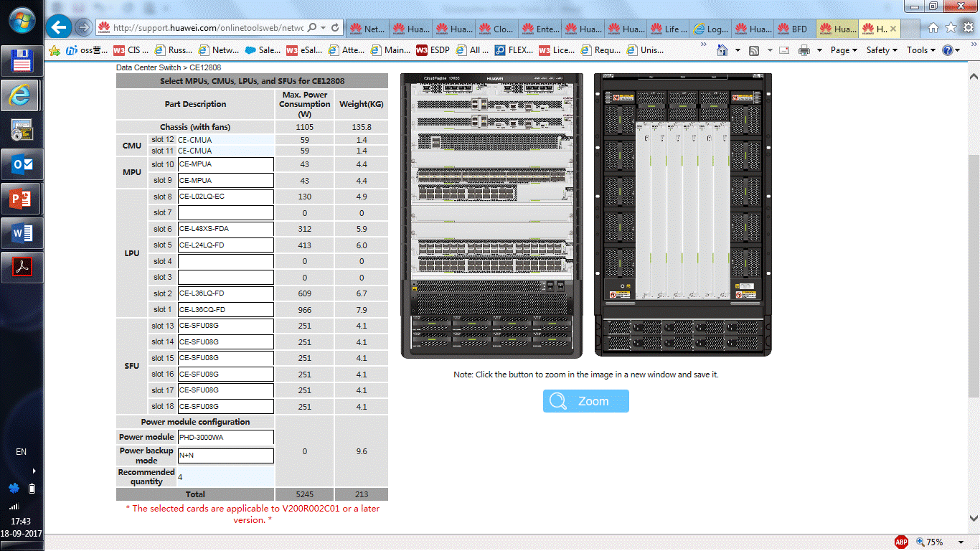Open Outlook from the taskbar
This screenshot has height=551, width=980.
22,164
